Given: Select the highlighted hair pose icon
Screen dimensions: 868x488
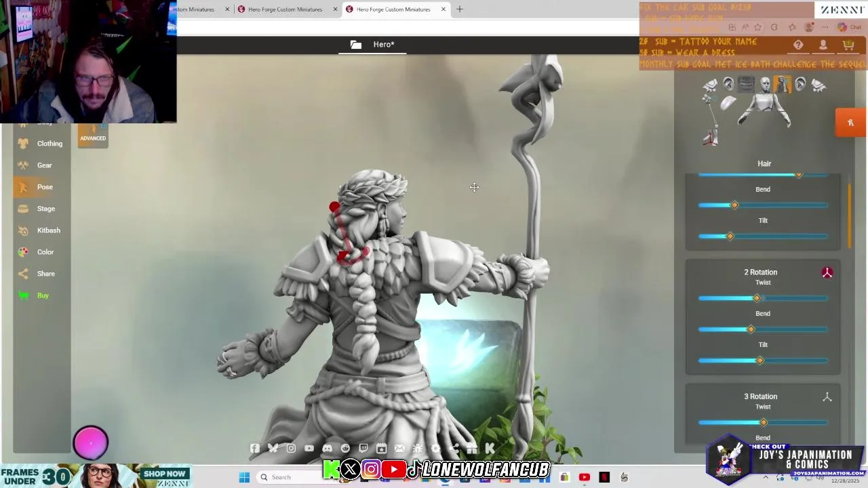Looking at the screenshot, I should tap(783, 84).
